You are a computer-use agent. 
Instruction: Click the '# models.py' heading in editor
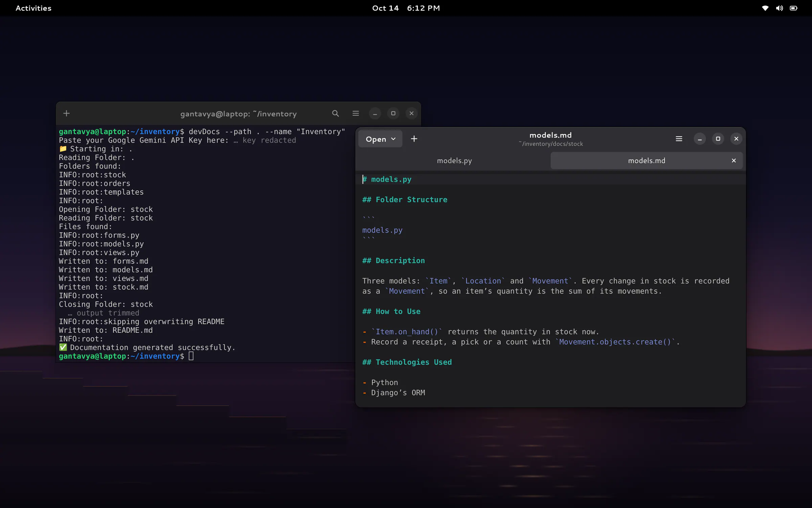(387, 179)
